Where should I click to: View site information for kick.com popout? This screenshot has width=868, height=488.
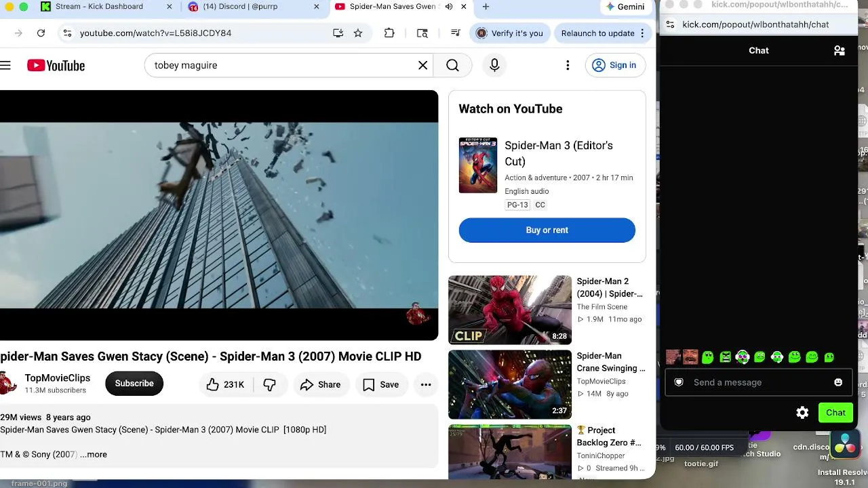click(x=670, y=24)
